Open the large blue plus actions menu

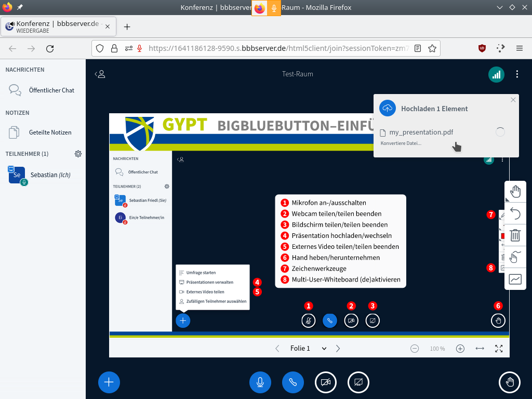[109, 382]
